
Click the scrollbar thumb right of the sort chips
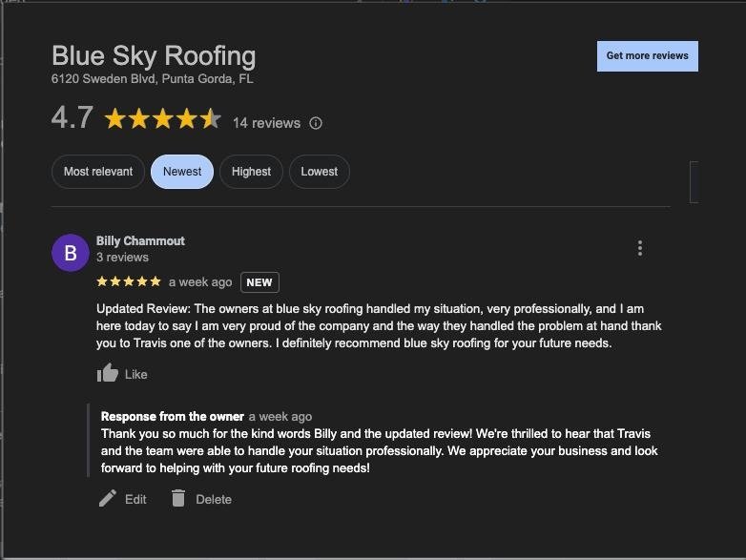(x=694, y=182)
